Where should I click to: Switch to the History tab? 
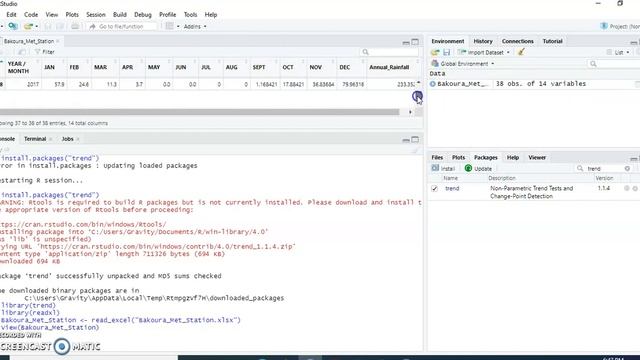[483, 41]
